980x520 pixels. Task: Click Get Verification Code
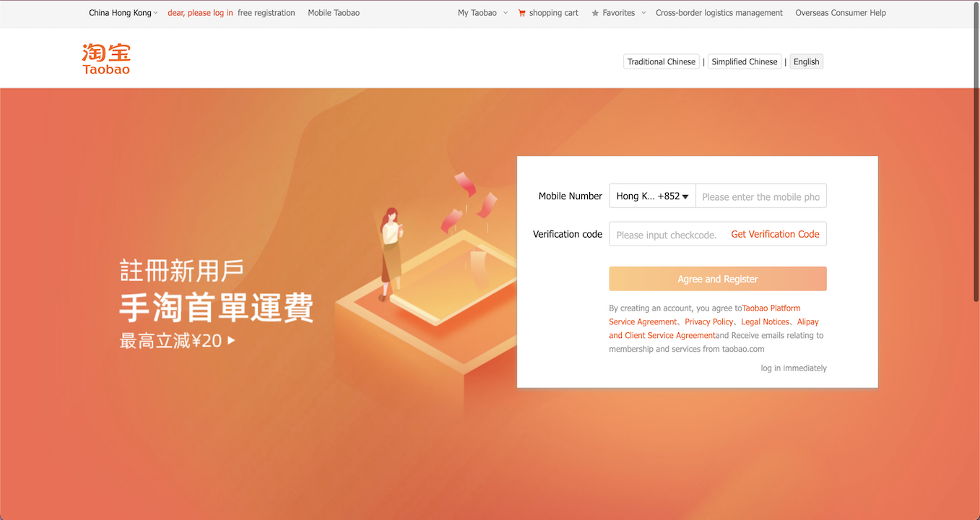(775, 234)
